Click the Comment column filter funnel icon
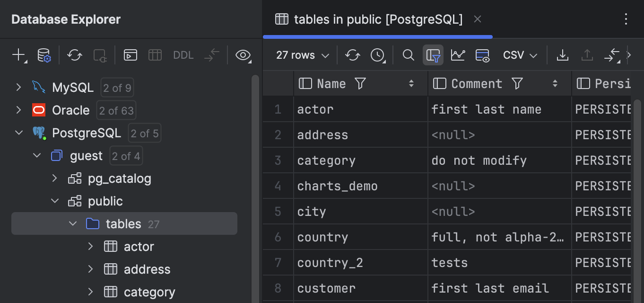The image size is (644, 303). (517, 84)
